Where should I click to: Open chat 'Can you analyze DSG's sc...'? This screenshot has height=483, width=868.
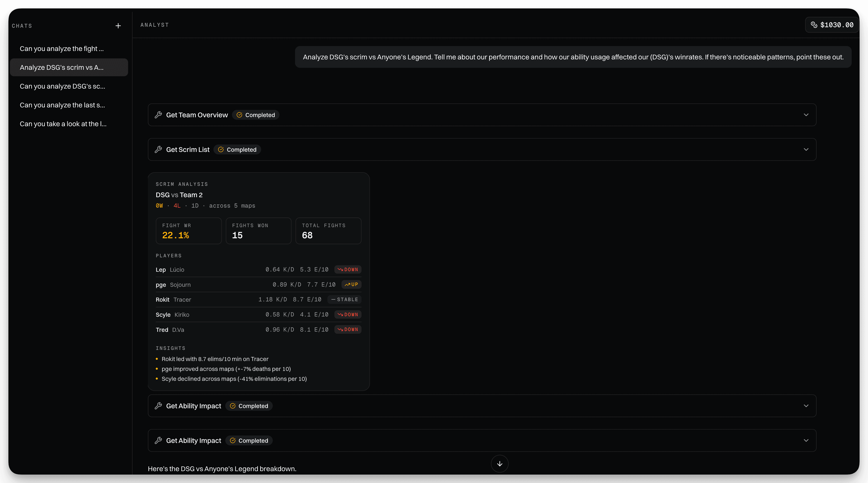click(69, 86)
